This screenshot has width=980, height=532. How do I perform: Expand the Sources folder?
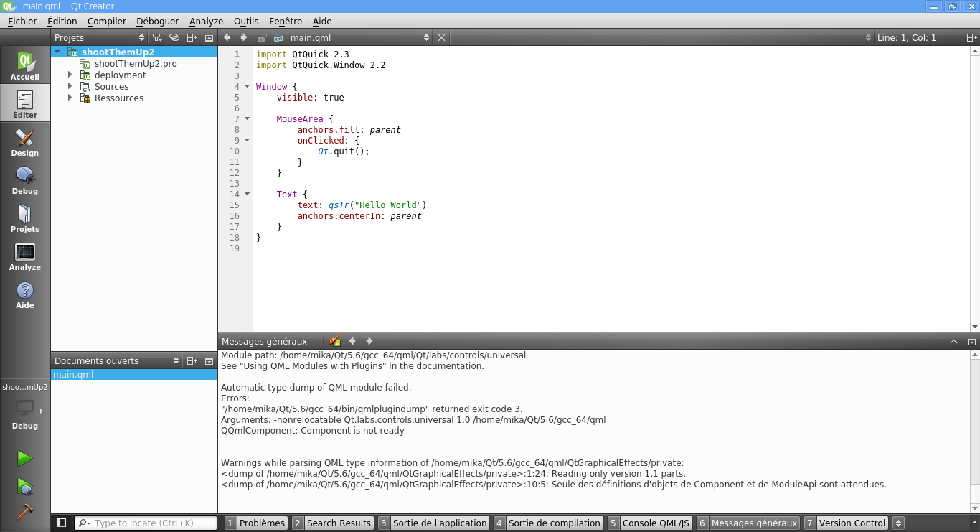click(x=70, y=87)
